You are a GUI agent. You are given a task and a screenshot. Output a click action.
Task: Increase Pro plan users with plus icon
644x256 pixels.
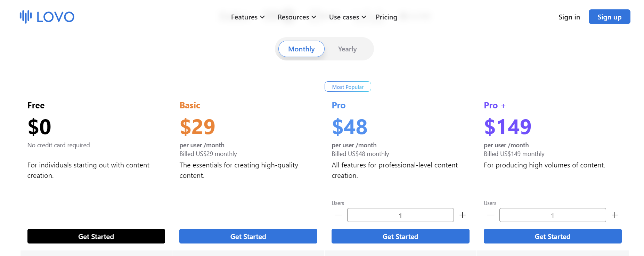[x=463, y=215]
